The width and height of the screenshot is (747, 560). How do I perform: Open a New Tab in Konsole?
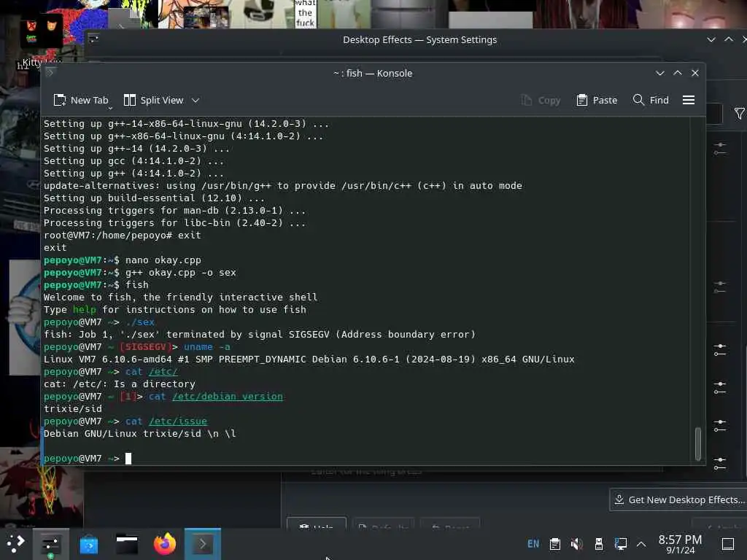(x=81, y=100)
